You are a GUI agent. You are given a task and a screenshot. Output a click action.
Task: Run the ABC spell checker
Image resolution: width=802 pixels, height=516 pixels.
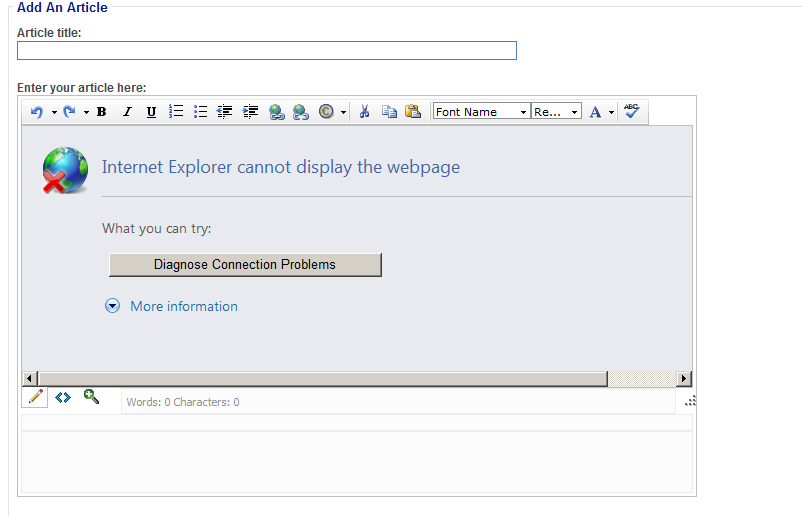pos(632,111)
